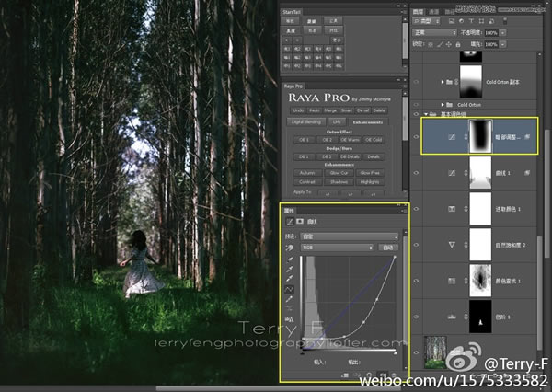
Task: Hide the 曲线 1 layer
Action: coord(416,173)
